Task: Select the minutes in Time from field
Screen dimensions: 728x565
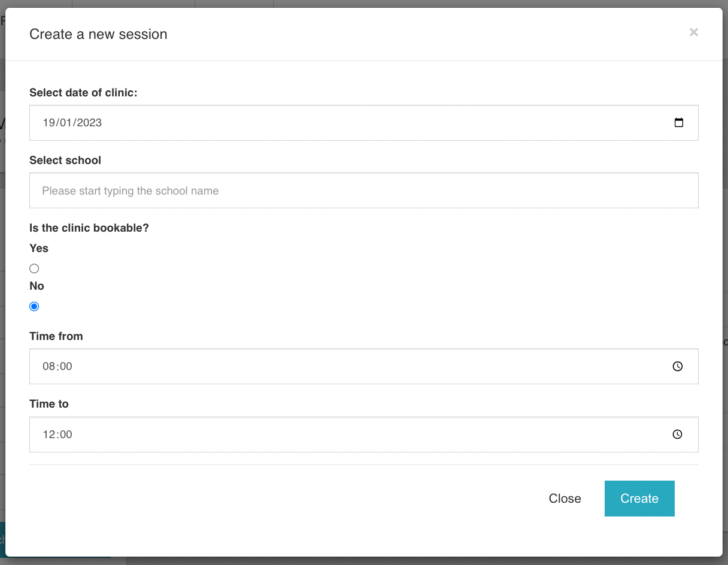Action: coord(65,366)
